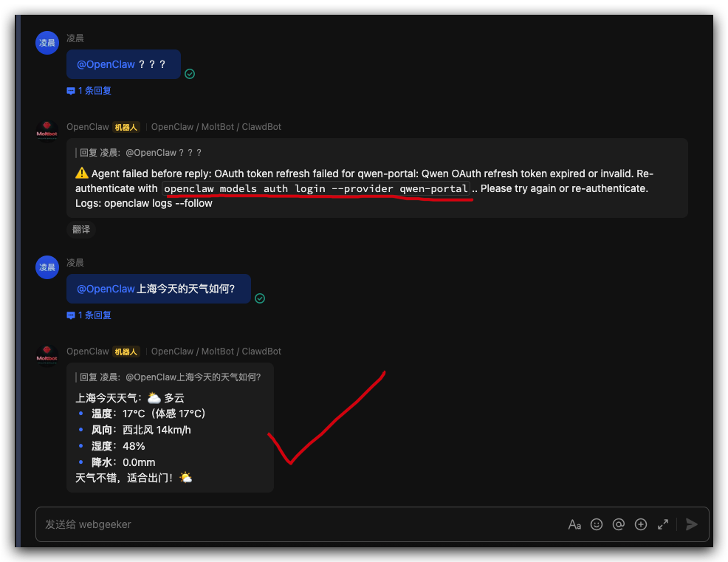Click quoted reply about 上海今天的天气

pos(168,377)
